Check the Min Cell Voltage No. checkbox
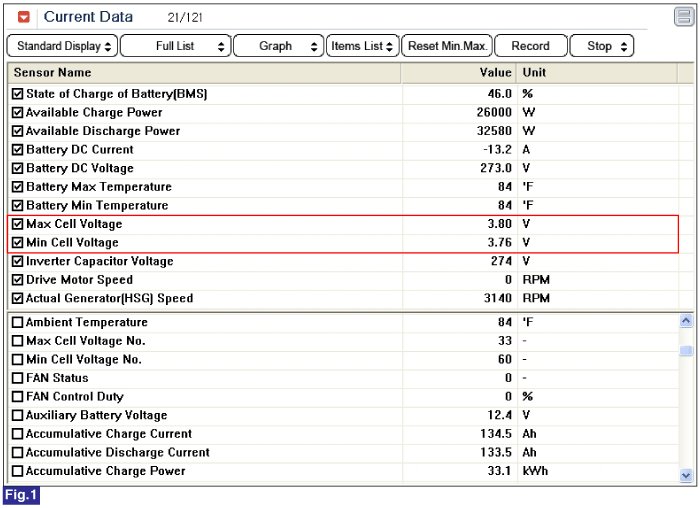This screenshot has width=700, height=508. coord(17,359)
